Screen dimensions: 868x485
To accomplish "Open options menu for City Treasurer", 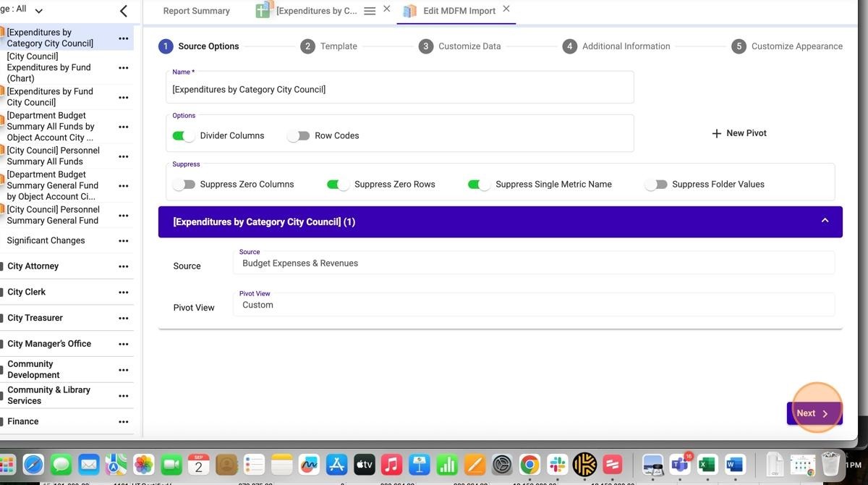I will click(124, 319).
